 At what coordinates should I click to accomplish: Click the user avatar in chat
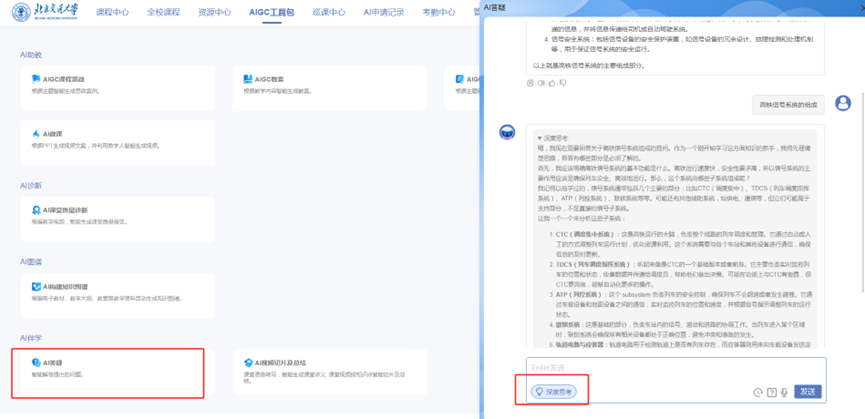843,103
